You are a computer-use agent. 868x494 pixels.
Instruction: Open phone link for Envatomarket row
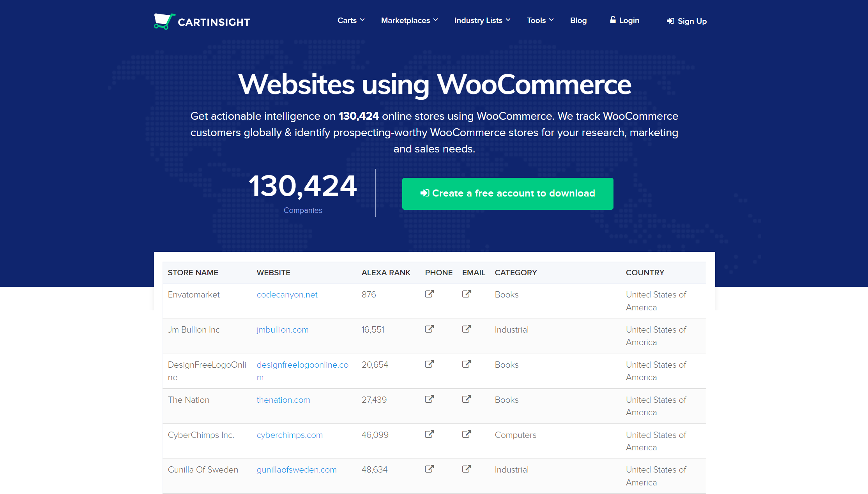tap(429, 294)
